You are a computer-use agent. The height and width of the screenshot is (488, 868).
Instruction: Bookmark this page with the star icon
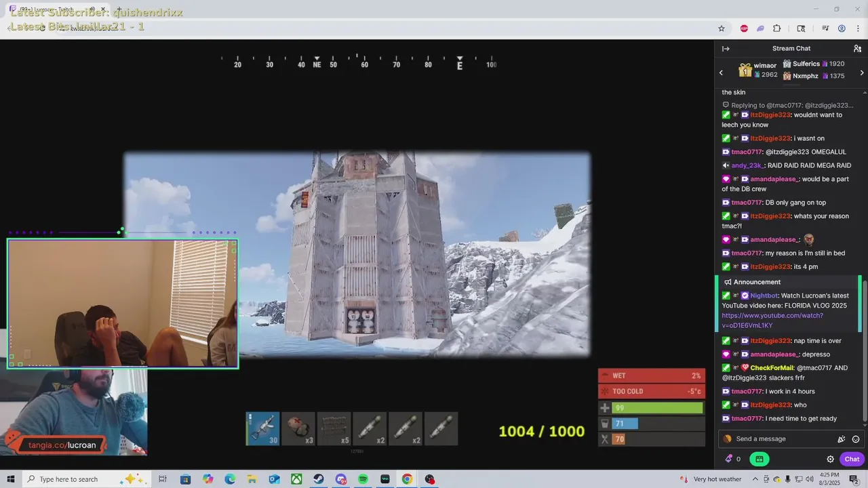(x=722, y=28)
